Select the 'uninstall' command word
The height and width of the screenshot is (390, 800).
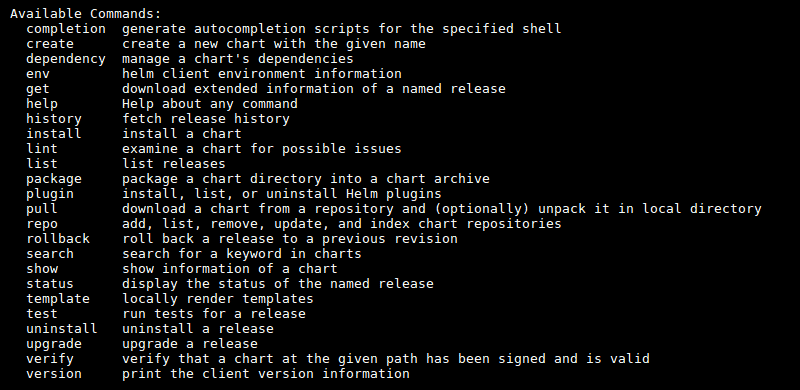[x=62, y=328]
